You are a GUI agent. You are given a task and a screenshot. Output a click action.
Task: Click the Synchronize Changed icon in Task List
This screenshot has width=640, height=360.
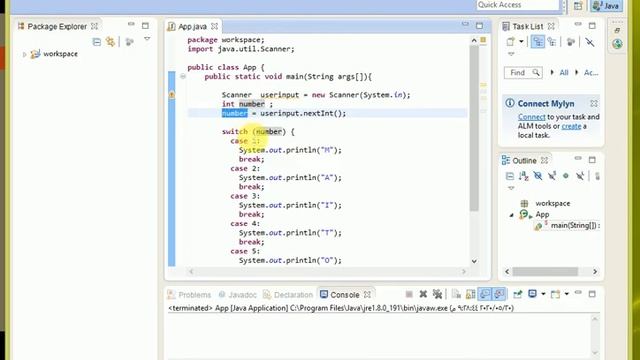(590, 42)
